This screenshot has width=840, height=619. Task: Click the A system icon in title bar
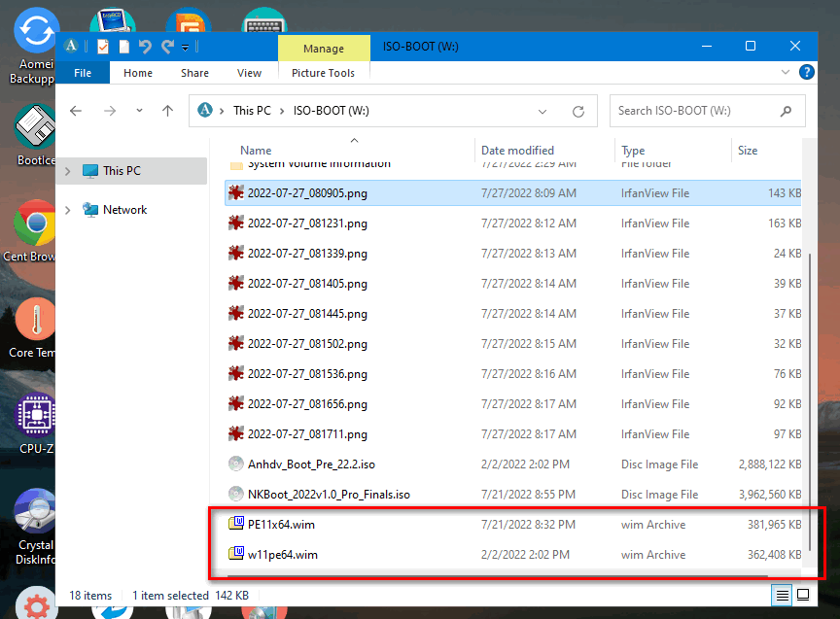(71, 47)
